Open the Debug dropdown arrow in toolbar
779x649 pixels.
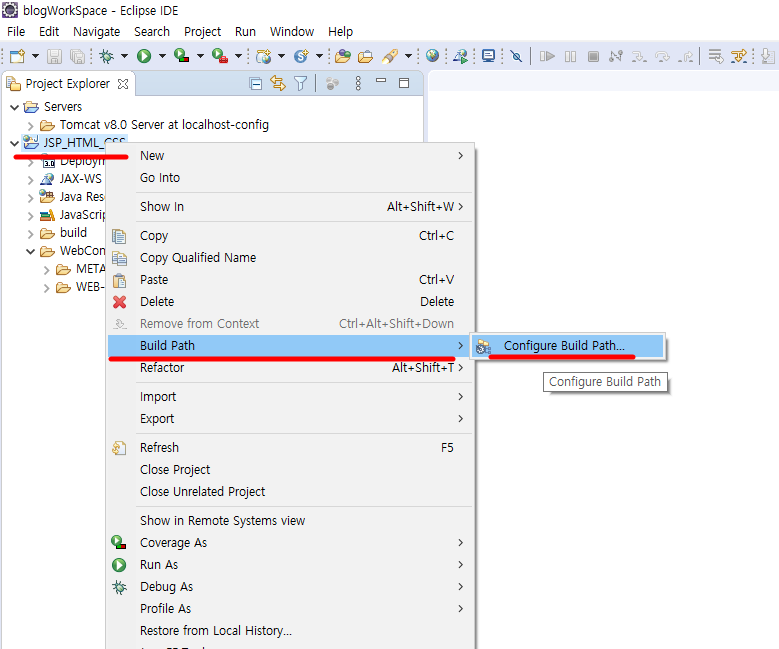[124, 56]
